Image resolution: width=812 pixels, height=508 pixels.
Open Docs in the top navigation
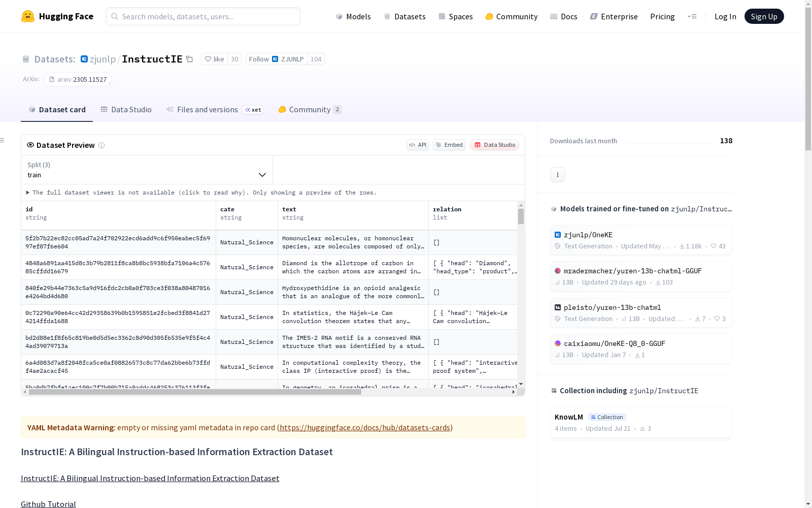pos(564,16)
